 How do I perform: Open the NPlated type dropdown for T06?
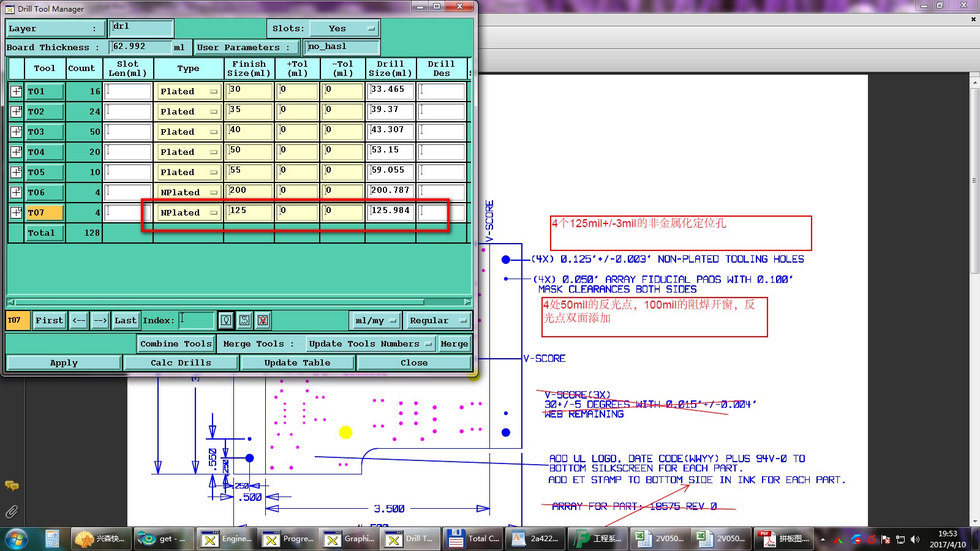tap(189, 192)
